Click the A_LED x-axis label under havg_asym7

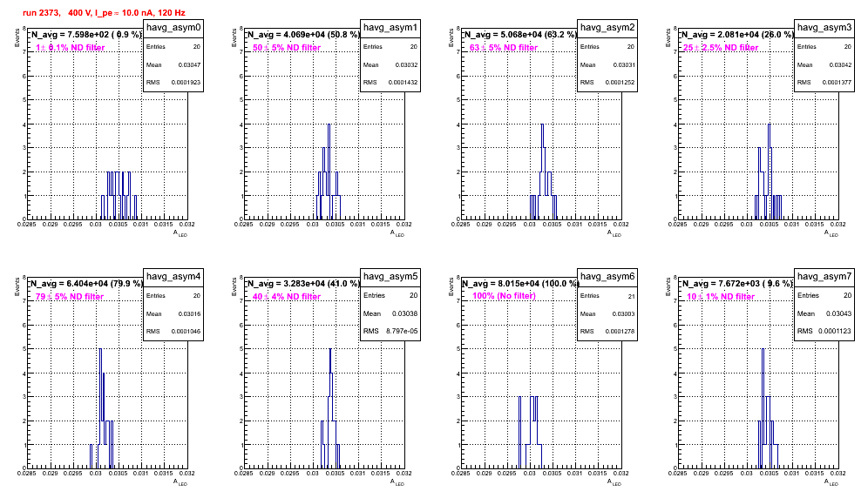pyautogui.click(x=831, y=482)
